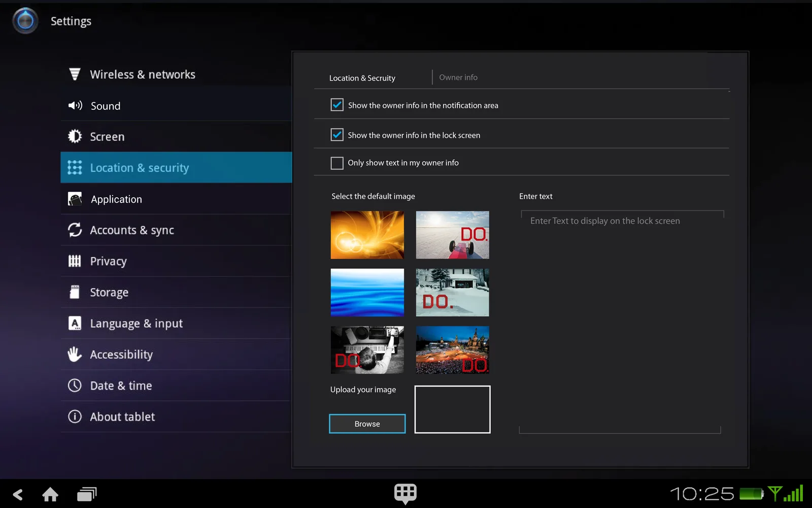
Task: Click the Screen brightness icon
Action: pyautogui.click(x=75, y=136)
